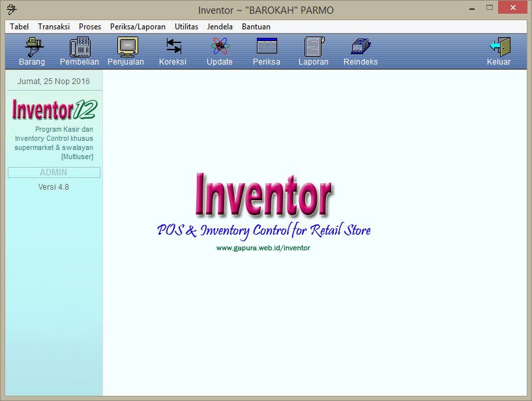Click the Pembelian purchase icon
This screenshot has width=532, height=401.
pos(80,47)
